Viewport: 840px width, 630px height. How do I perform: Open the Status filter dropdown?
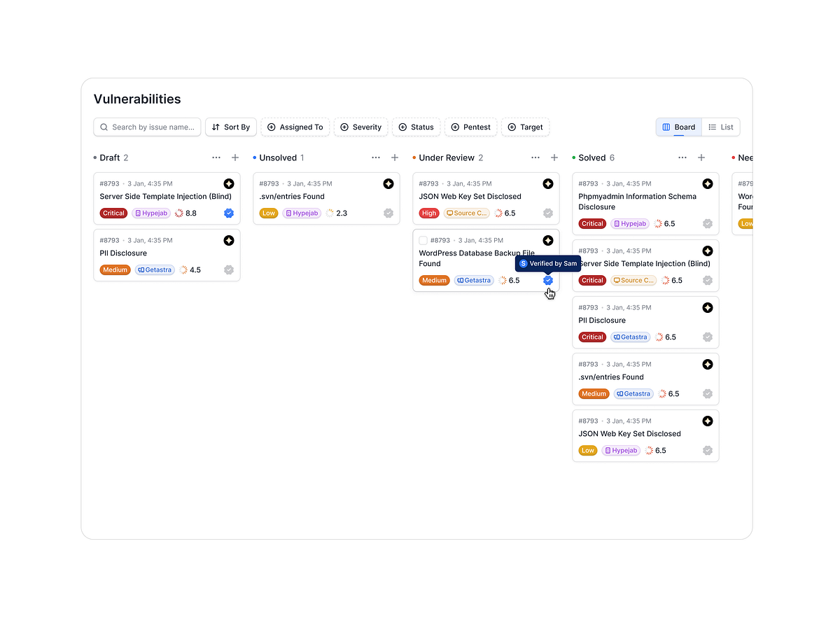[x=416, y=127]
